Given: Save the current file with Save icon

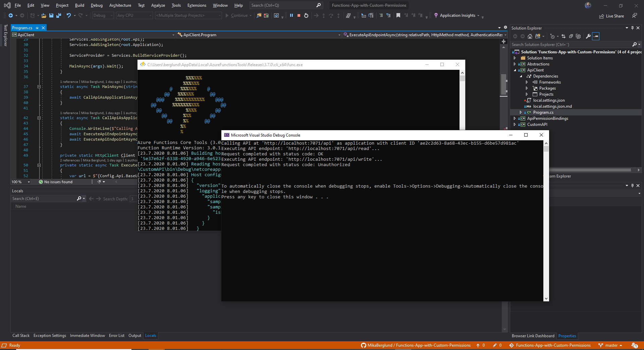Looking at the screenshot, I should coord(51,15).
